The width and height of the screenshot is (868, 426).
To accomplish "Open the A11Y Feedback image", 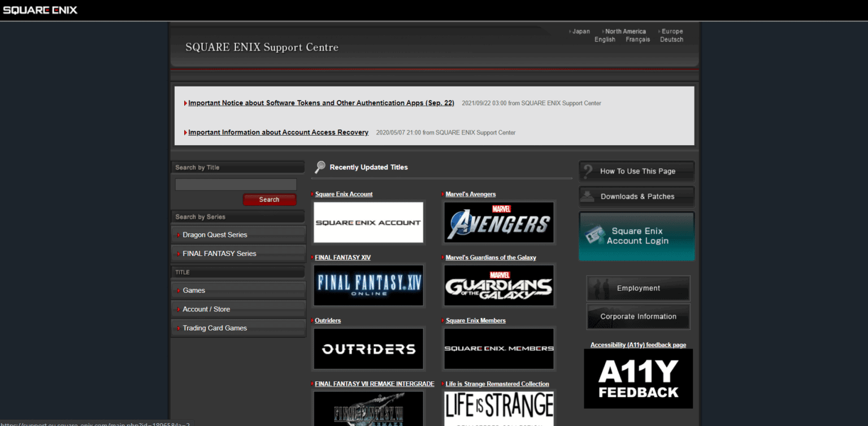I will point(638,379).
